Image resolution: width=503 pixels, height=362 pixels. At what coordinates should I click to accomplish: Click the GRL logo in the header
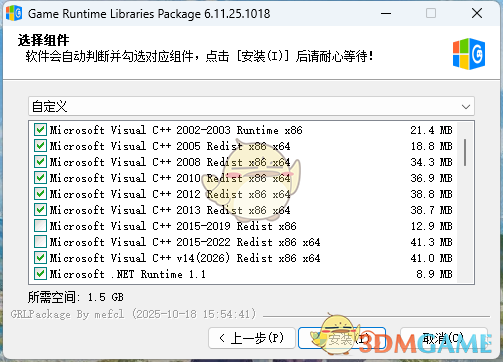tap(469, 54)
